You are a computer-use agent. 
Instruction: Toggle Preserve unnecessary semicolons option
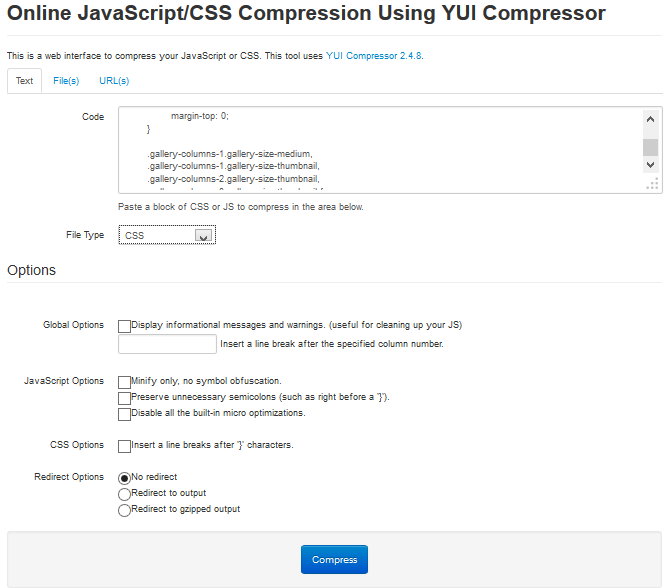(x=124, y=398)
